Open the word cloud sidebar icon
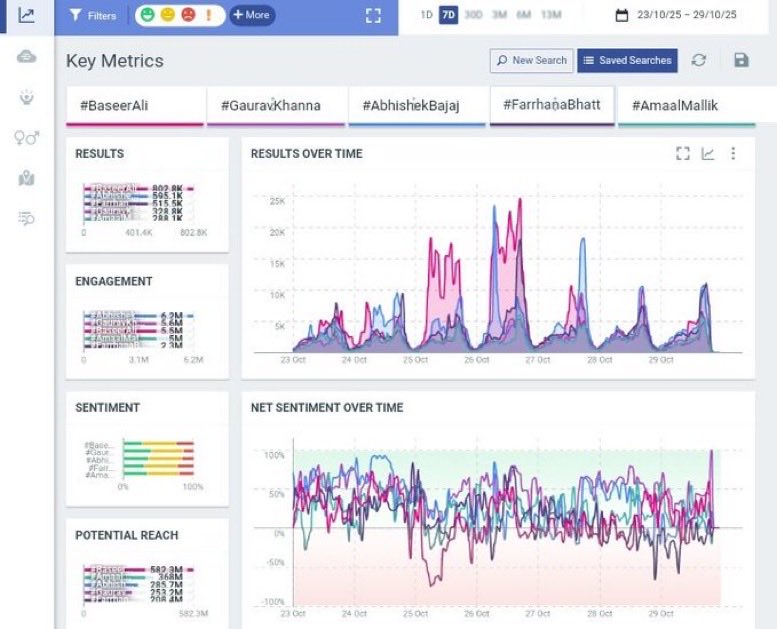The image size is (777, 629). pyautogui.click(x=26, y=57)
